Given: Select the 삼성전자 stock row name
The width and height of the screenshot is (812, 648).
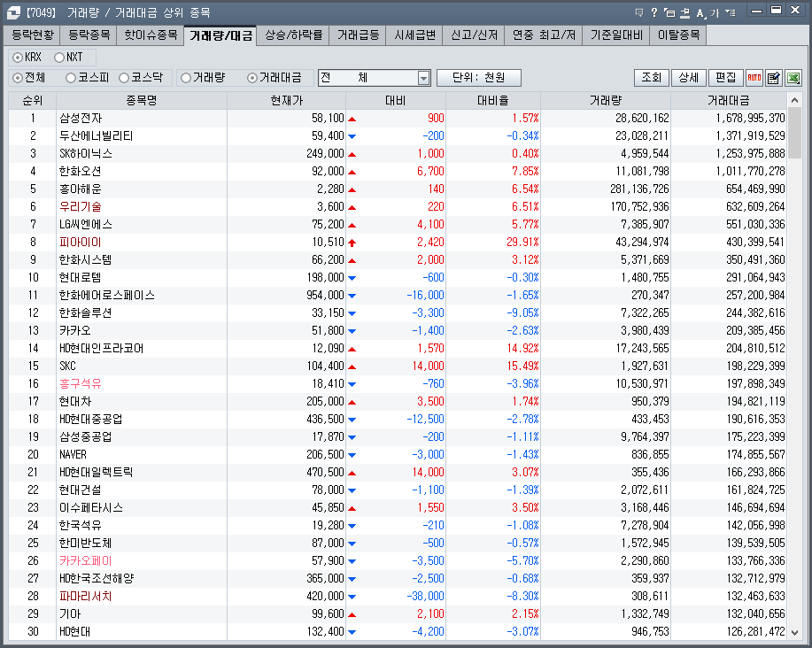Looking at the screenshot, I should coord(81,119).
